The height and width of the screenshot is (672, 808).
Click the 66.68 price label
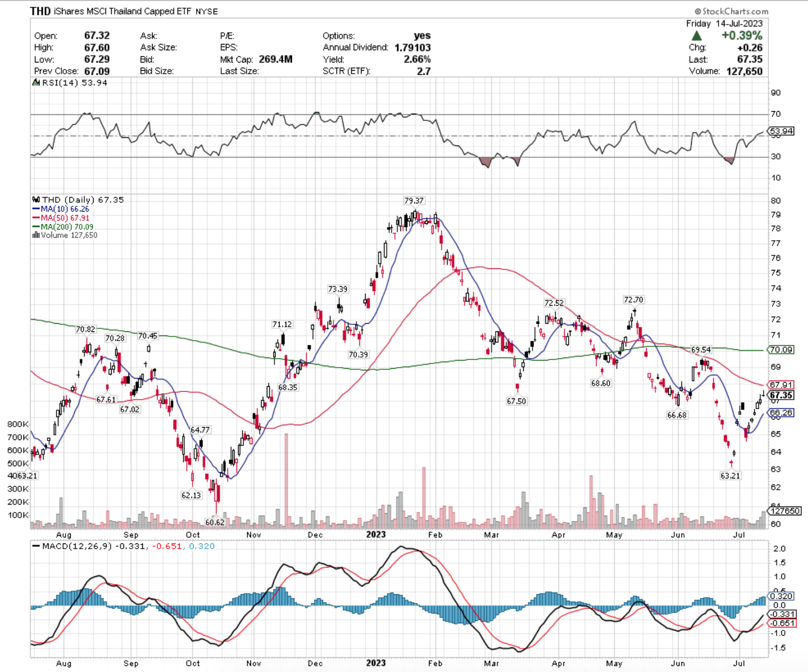(x=677, y=415)
